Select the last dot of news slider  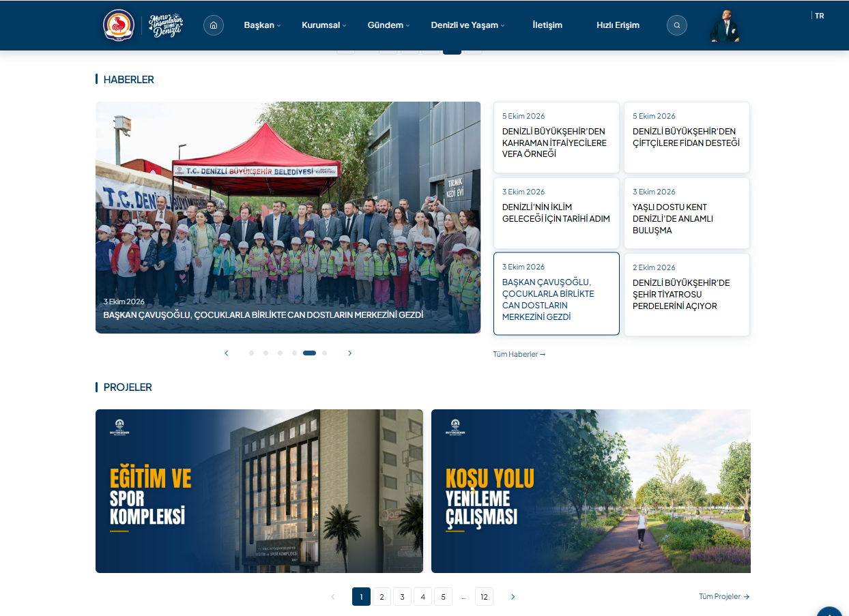tap(324, 353)
